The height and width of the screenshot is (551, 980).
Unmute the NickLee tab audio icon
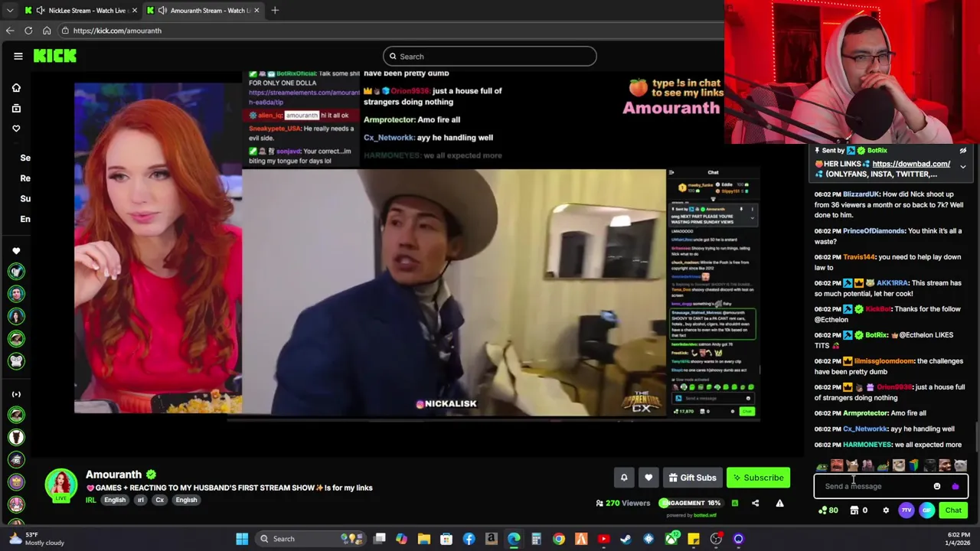tap(40, 10)
